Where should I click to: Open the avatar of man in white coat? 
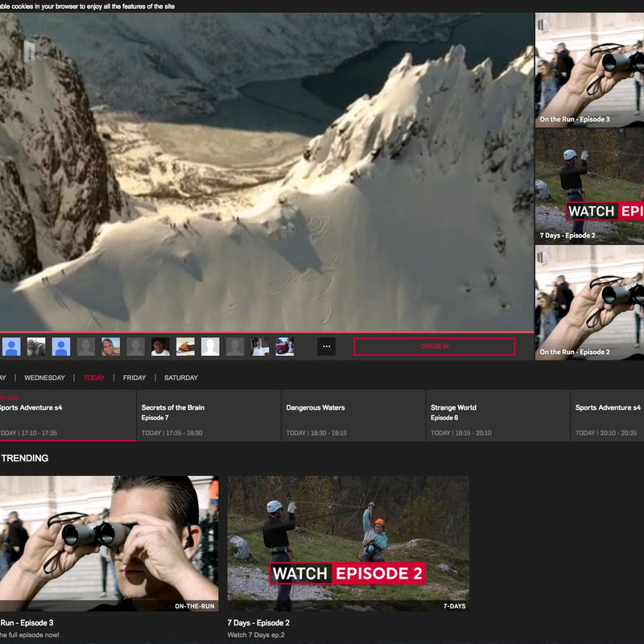point(260,347)
